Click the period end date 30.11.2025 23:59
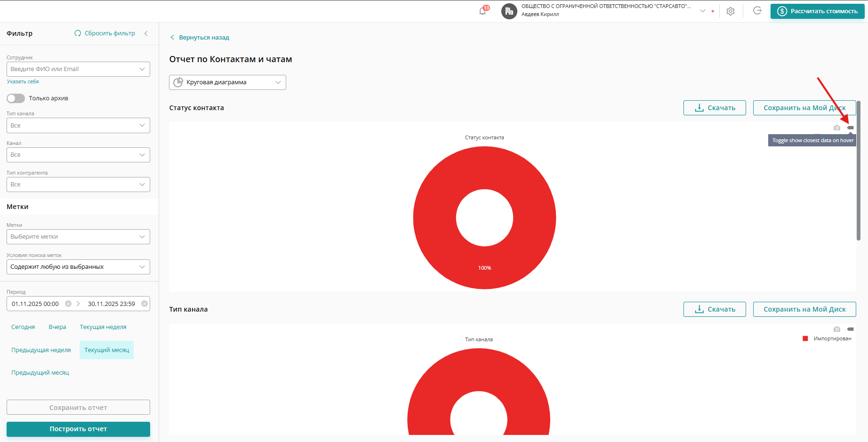Image resolution: width=868 pixels, height=442 pixels. 112,304
